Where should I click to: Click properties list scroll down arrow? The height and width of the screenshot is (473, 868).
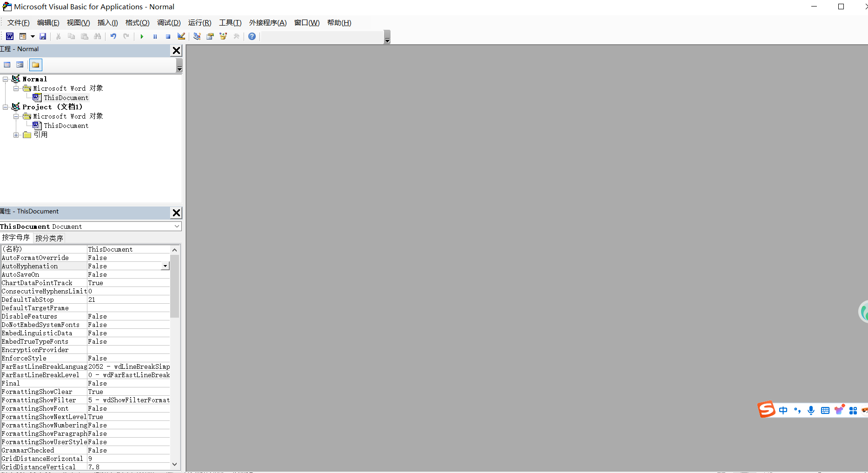[175, 464]
